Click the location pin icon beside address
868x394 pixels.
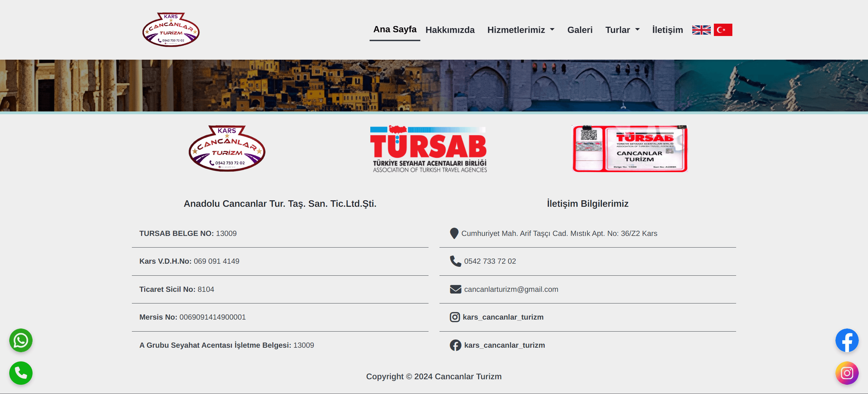click(x=454, y=233)
